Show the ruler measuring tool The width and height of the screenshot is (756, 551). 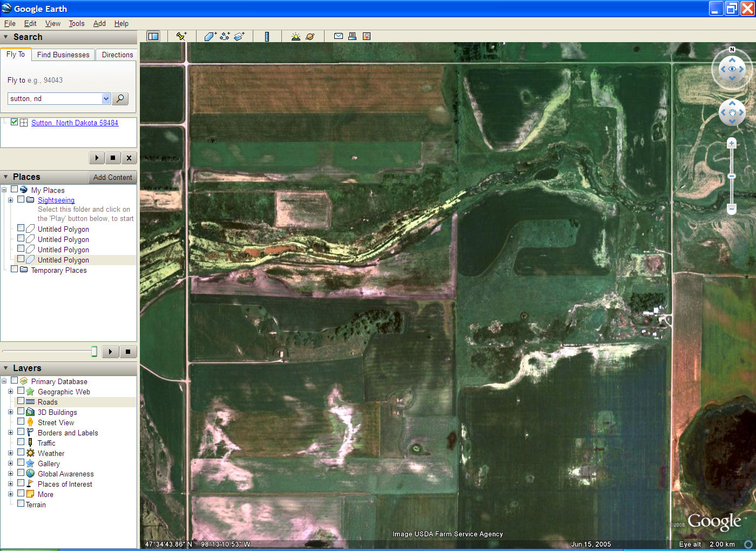click(x=267, y=36)
